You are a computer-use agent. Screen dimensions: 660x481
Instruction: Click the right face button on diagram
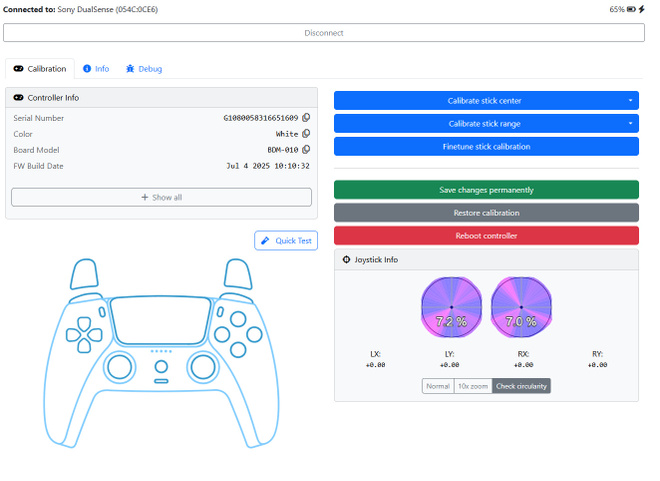[254, 335]
